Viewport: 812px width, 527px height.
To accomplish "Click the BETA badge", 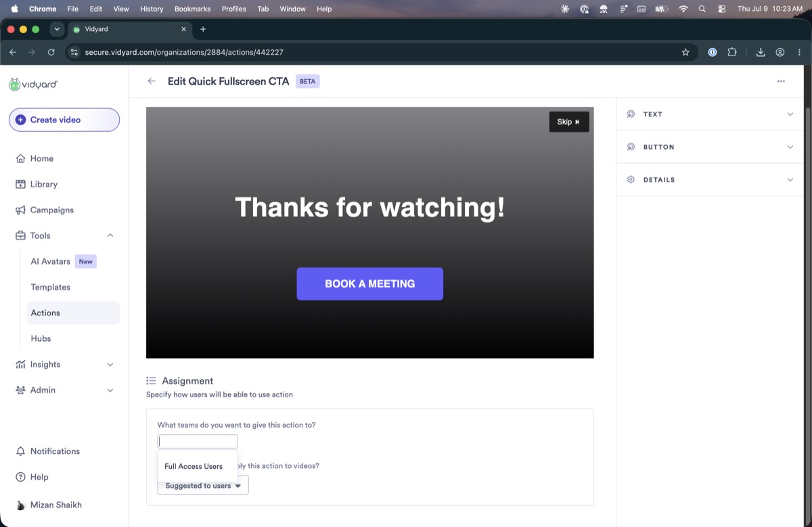I will 307,81.
